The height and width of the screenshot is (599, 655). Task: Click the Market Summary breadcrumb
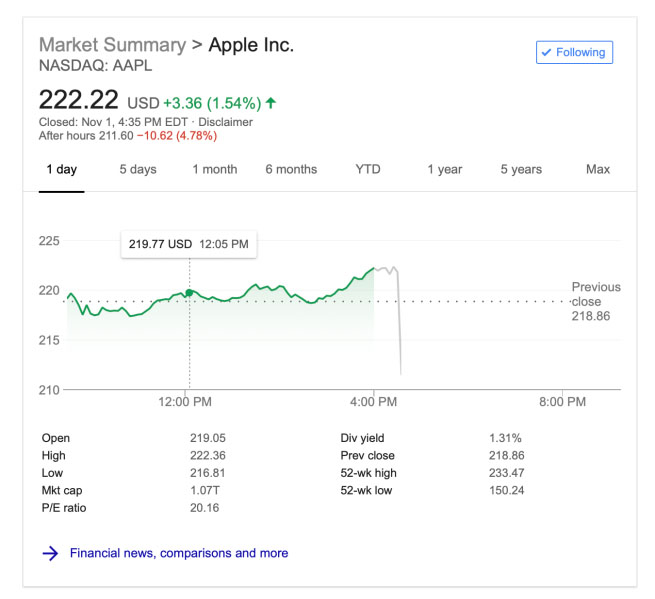coord(112,45)
